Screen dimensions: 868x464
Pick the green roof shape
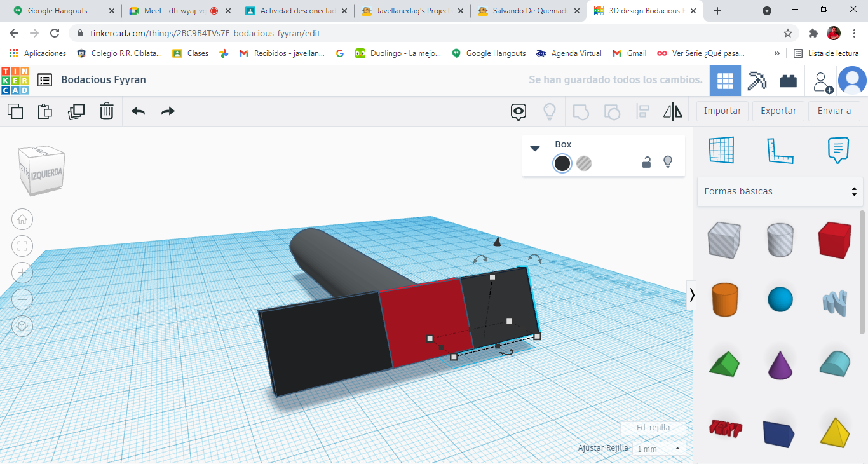click(724, 364)
